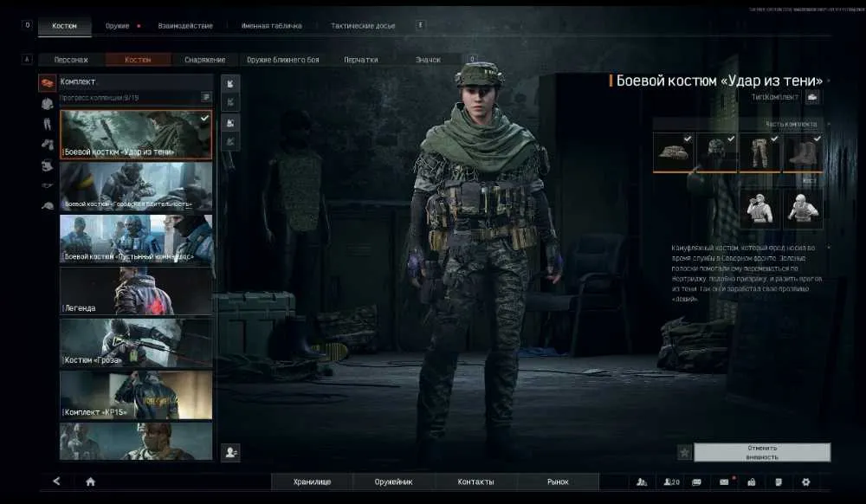Toggle the boots set part

point(803,153)
